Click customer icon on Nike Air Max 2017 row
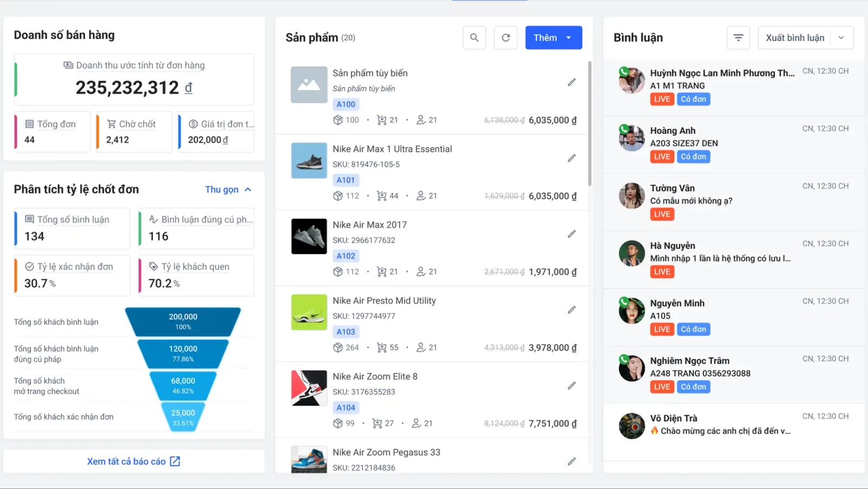Viewport: 868px width, 489px height. pyautogui.click(x=420, y=271)
